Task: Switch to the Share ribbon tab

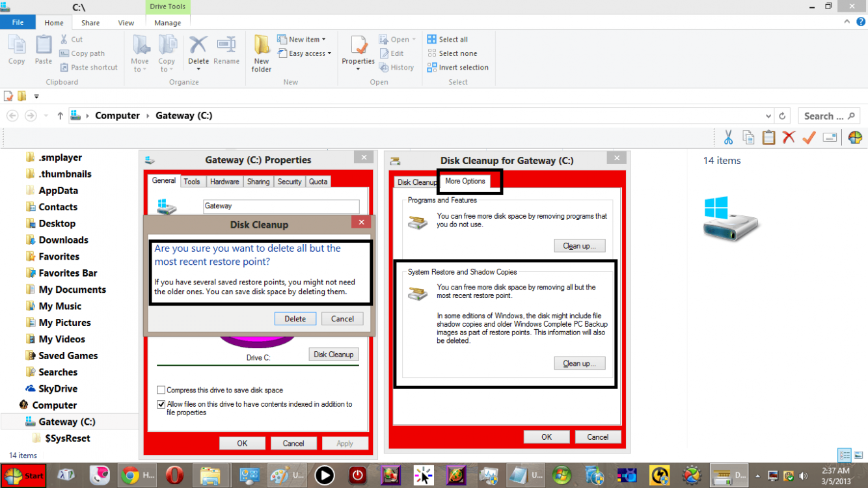Action: (90, 23)
